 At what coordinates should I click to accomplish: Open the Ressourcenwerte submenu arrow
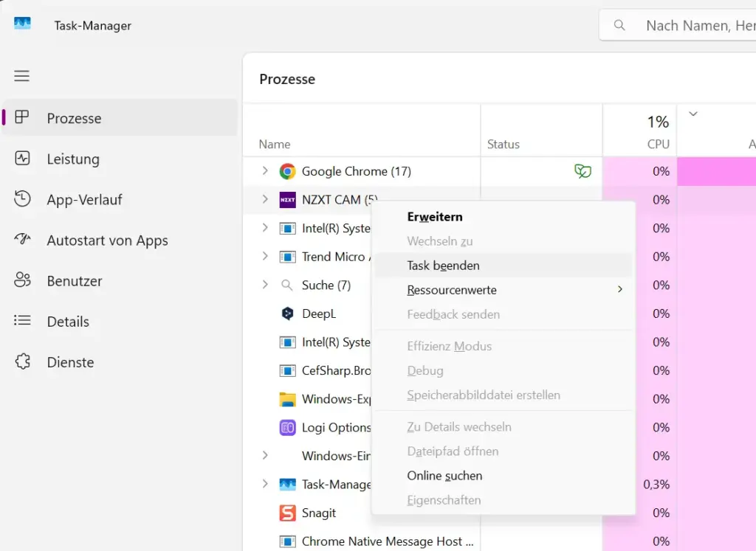tap(620, 289)
